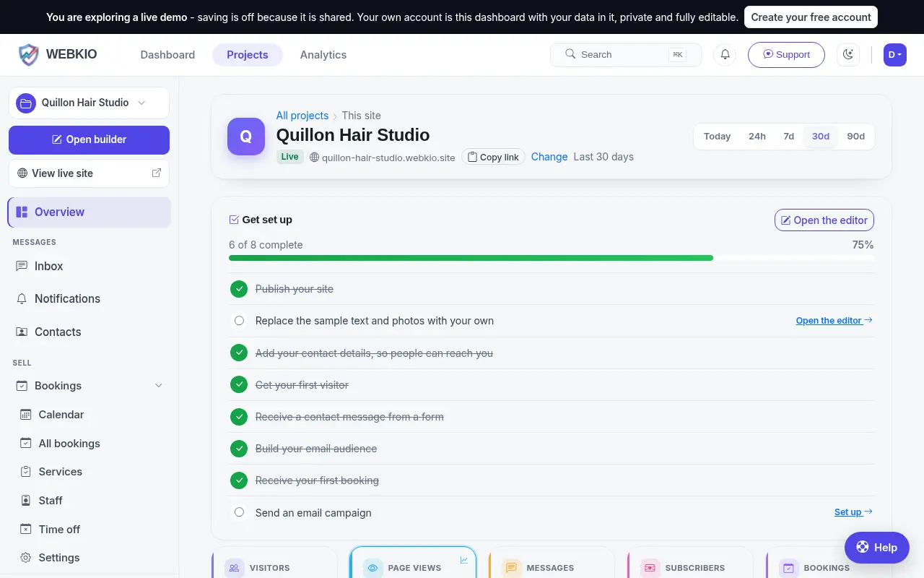Open the Quillon Hair Studio project switcher
This screenshot has width=924, height=578.
89,103
